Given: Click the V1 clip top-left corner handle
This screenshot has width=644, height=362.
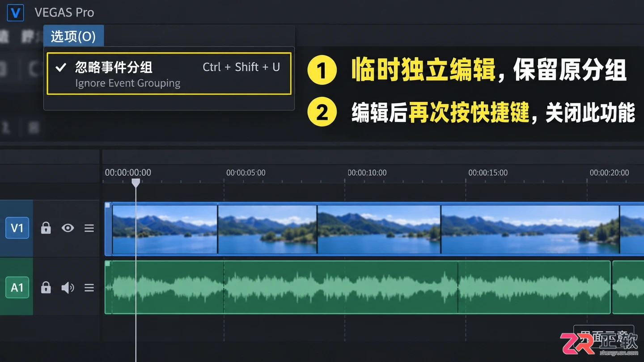Looking at the screenshot, I should pos(107,205).
